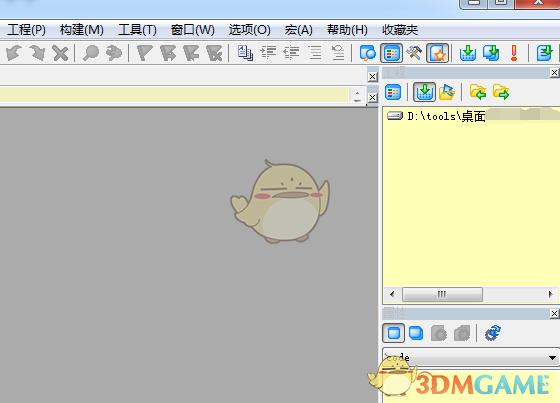Click the folder with green left arrow icon

(478, 92)
